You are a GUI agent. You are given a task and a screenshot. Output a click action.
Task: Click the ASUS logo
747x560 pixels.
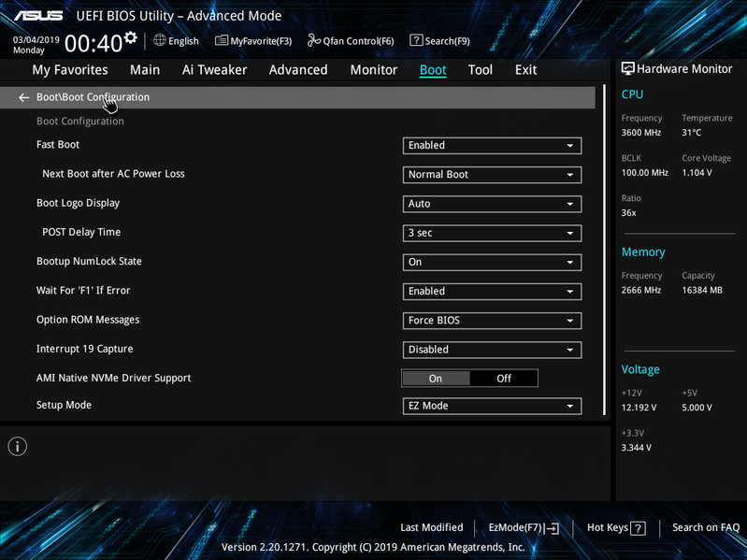coord(38,16)
